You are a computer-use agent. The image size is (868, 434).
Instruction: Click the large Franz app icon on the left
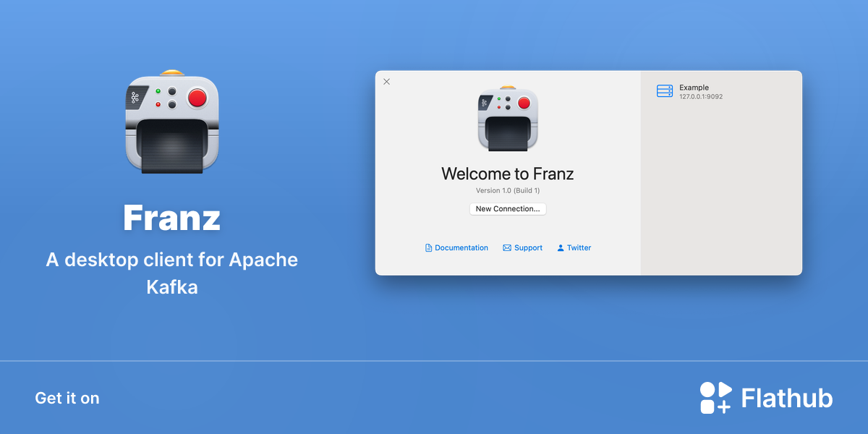click(171, 122)
